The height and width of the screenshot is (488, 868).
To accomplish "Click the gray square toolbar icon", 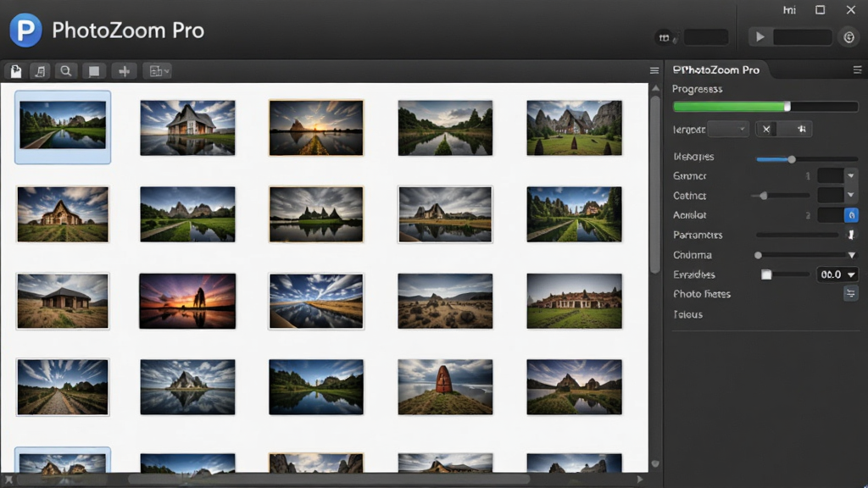I will 94,71.
